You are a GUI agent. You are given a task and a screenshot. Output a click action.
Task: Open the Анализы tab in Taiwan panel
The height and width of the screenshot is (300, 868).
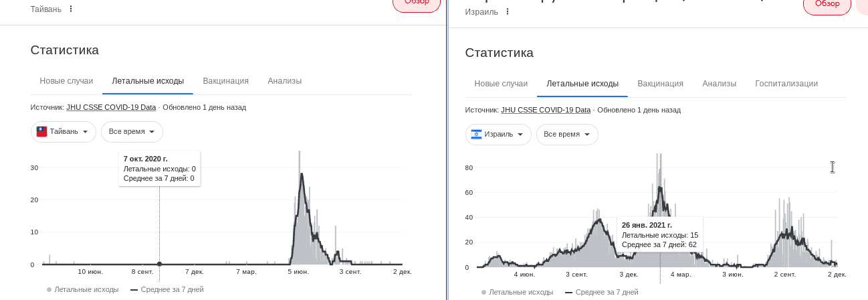tap(284, 81)
